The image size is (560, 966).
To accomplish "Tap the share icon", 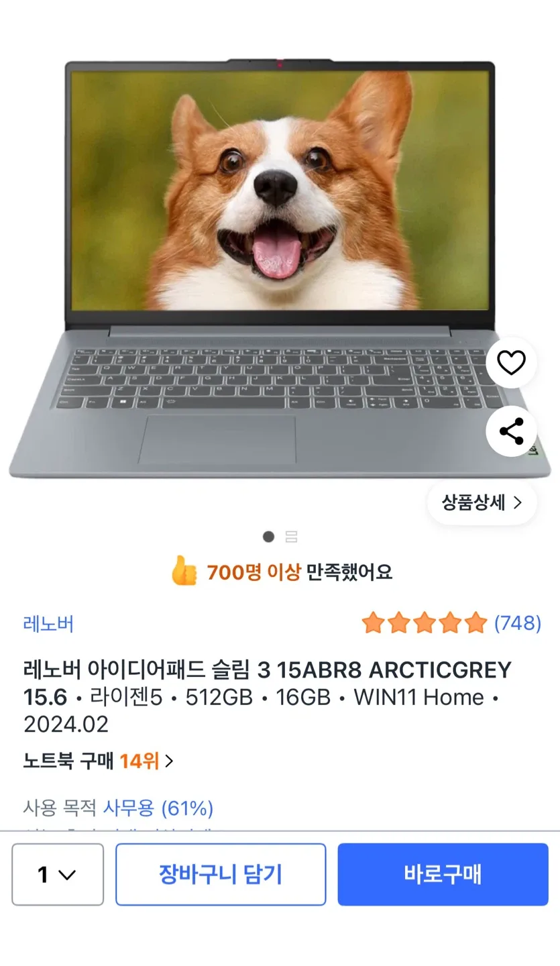I will point(511,431).
